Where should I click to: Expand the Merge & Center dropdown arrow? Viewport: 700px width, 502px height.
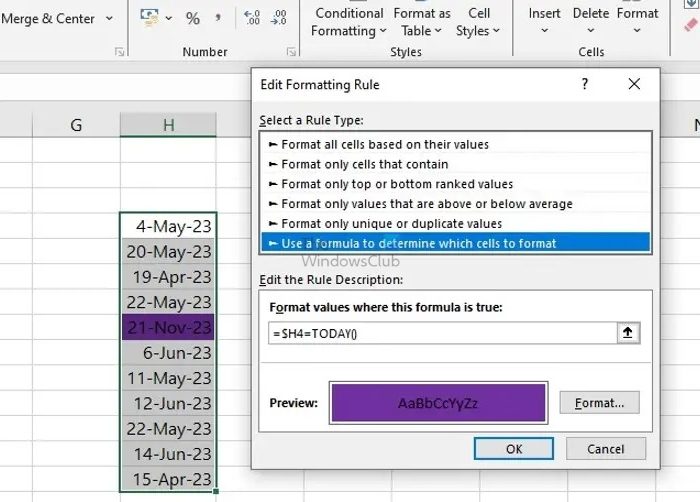(108, 19)
